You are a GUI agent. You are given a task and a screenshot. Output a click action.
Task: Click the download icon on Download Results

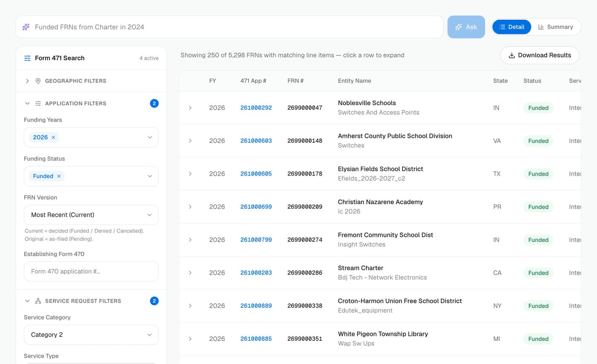coord(512,55)
